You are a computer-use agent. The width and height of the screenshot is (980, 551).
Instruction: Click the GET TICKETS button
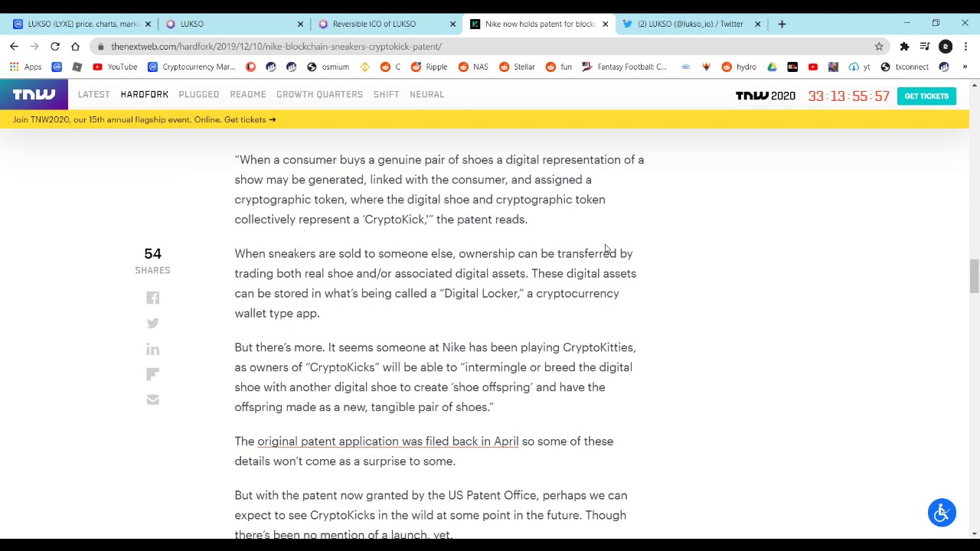click(x=926, y=96)
